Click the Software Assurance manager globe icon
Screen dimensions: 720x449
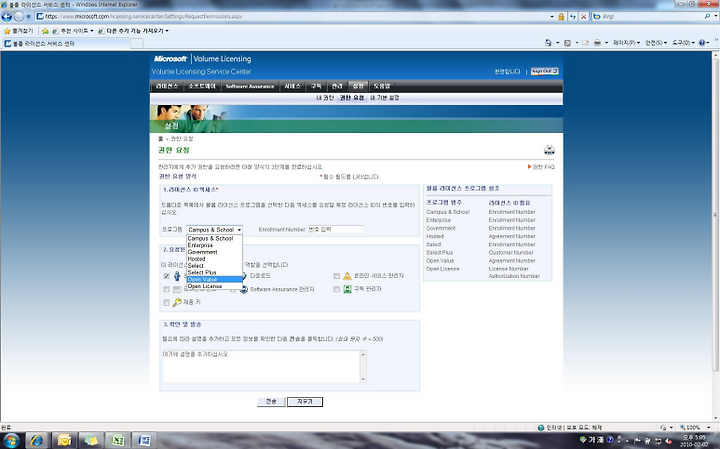coord(244,289)
